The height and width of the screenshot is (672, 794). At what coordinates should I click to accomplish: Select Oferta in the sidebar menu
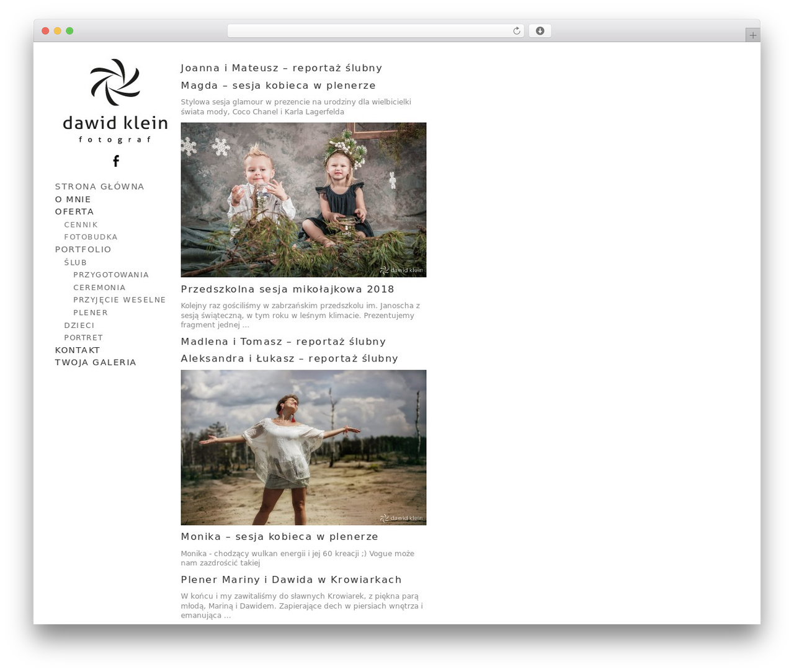(74, 212)
